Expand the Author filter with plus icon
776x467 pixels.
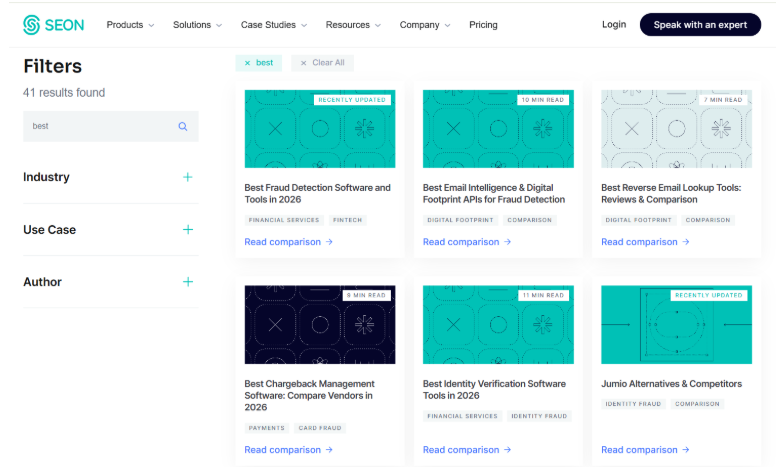[188, 282]
